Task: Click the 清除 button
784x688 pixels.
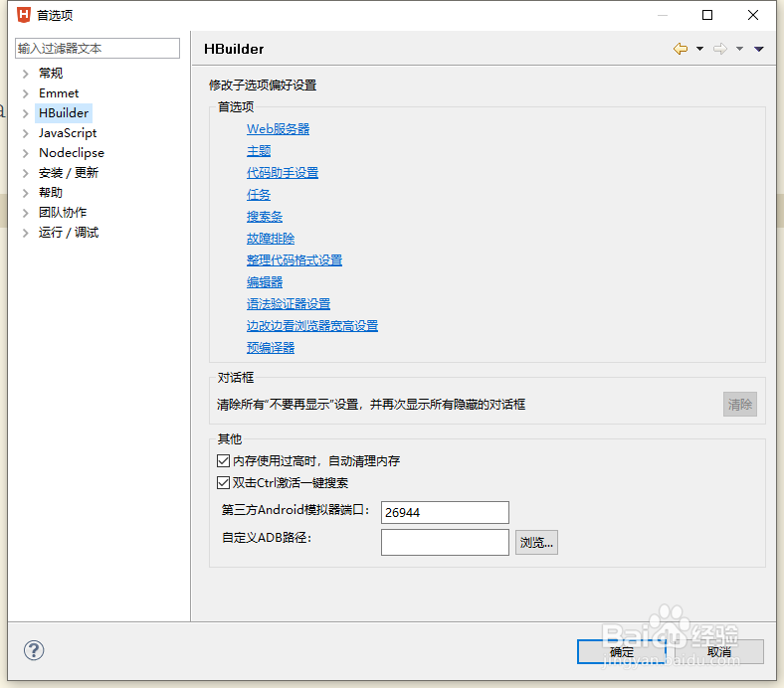Action: pyautogui.click(x=740, y=405)
